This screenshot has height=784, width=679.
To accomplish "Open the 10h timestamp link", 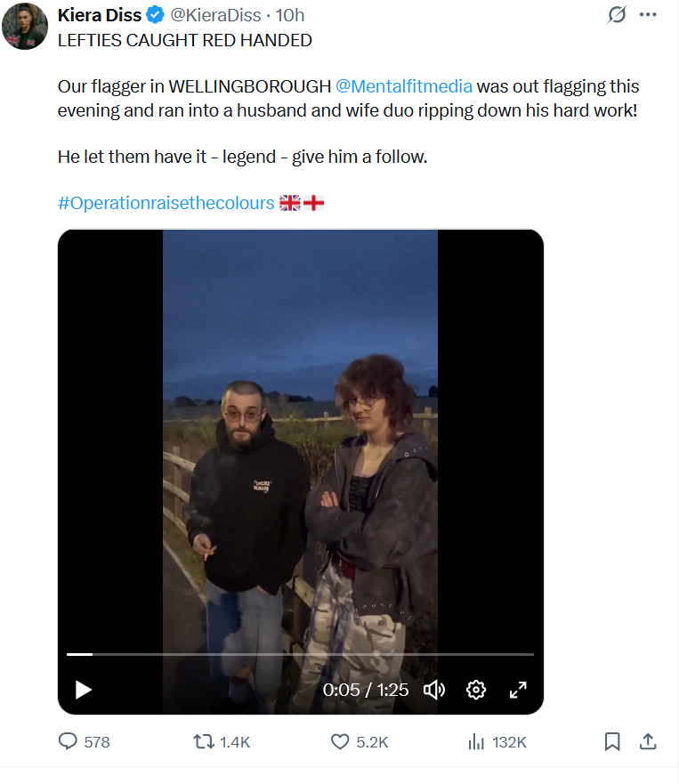I will pos(289,15).
